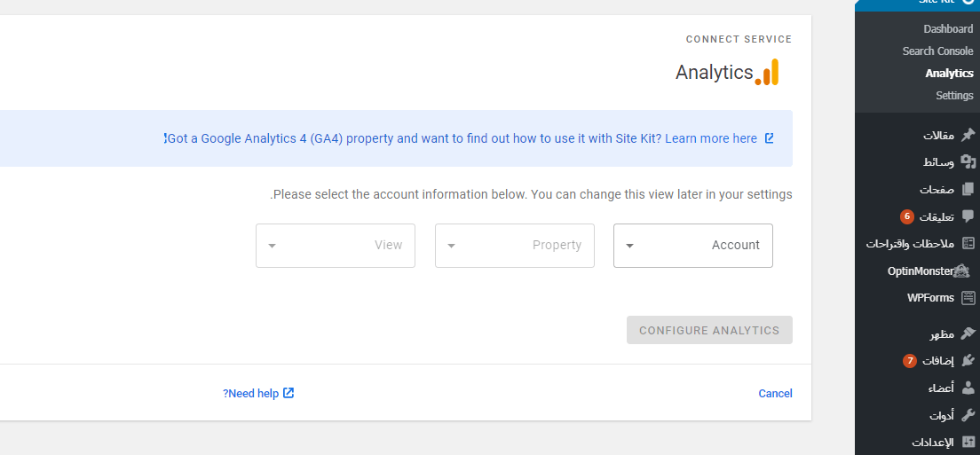Open Site Kit Settings submenu item

click(954, 96)
